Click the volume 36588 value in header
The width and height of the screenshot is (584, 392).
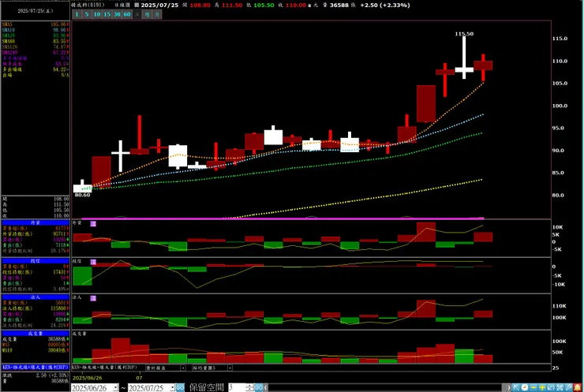point(339,6)
